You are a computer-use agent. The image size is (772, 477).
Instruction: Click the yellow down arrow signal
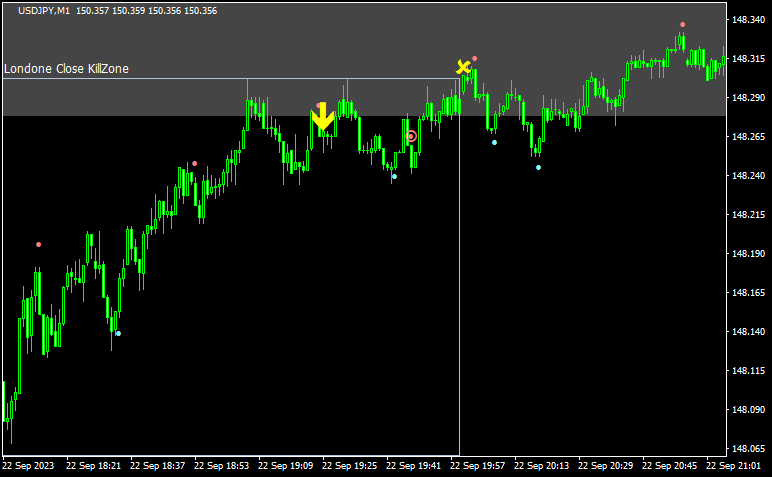(x=322, y=119)
